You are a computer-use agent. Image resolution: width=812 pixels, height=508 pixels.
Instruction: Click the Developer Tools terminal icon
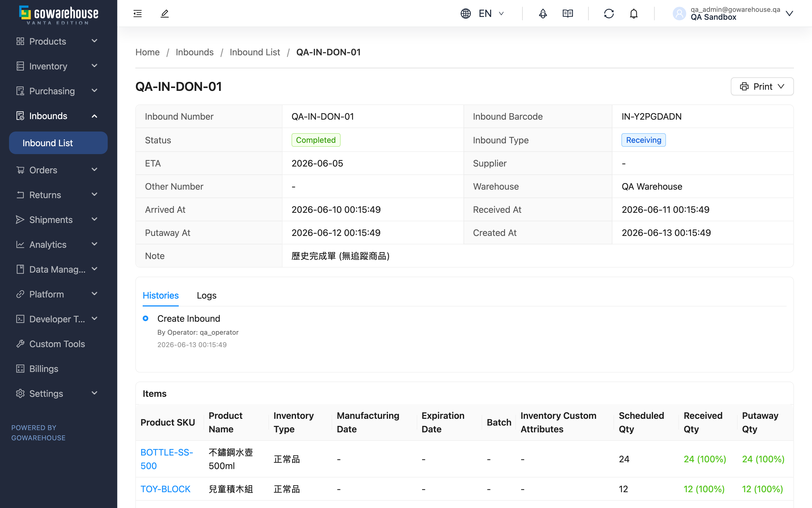(x=20, y=319)
